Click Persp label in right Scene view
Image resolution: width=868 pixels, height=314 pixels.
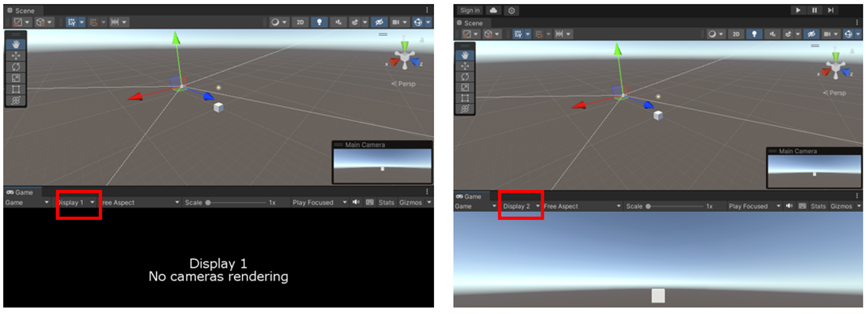point(834,93)
